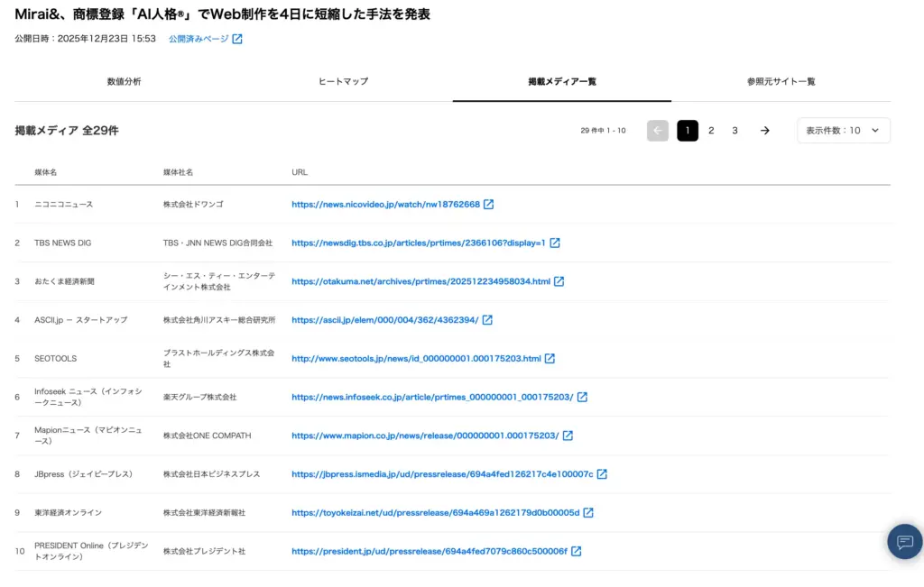The height and width of the screenshot is (587, 924).
Task: Go to page 3 of the media list
Action: [735, 130]
